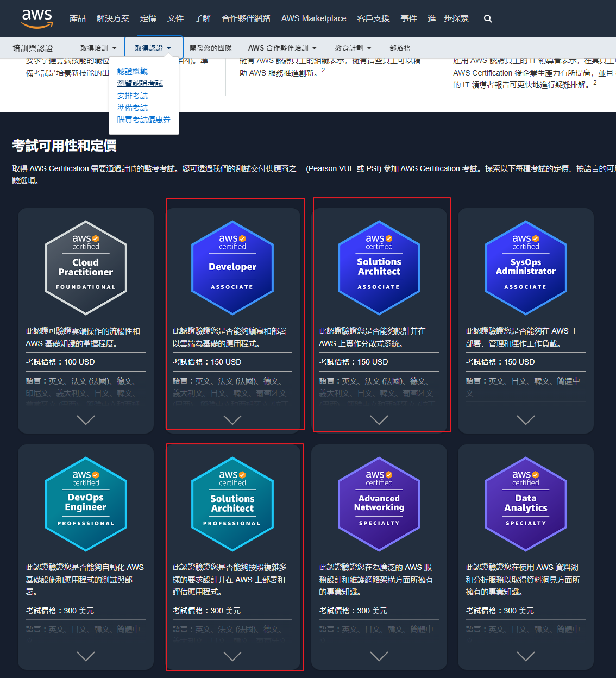Open the 進一步探索 top menu
616x678 pixels.
pos(448,18)
